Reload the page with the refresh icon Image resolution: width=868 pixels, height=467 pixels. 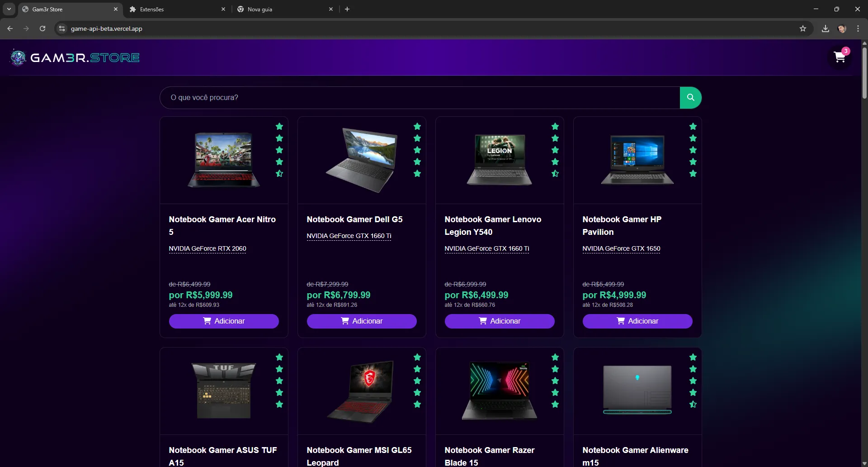coord(42,29)
